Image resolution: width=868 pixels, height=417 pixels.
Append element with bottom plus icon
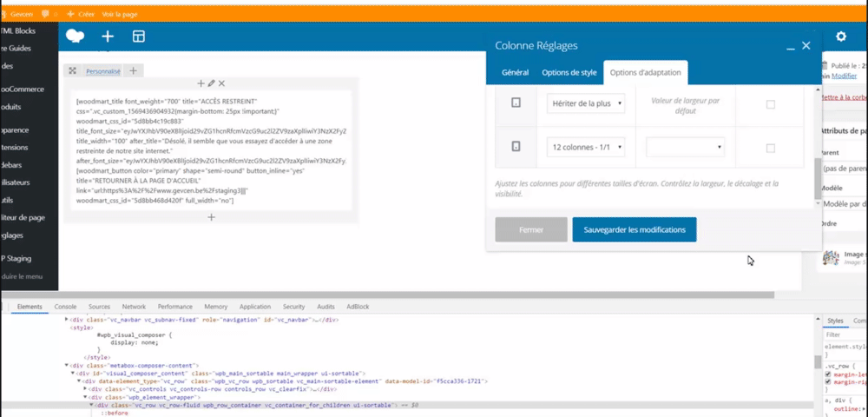tap(211, 217)
